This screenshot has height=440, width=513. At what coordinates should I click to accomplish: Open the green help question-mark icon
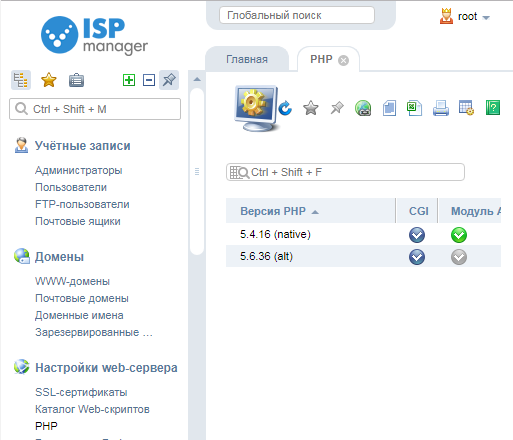[x=493, y=108]
